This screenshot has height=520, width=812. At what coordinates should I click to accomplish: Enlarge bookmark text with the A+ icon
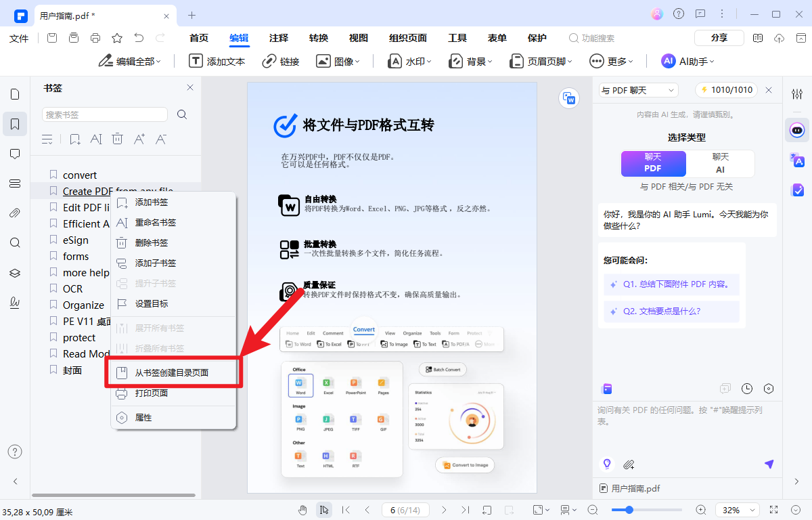pos(139,139)
